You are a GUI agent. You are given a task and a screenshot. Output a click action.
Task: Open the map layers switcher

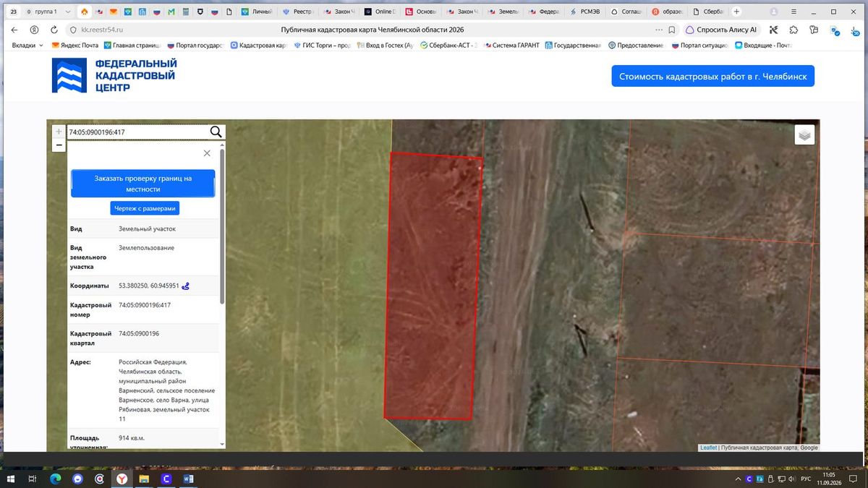pyautogui.click(x=804, y=134)
